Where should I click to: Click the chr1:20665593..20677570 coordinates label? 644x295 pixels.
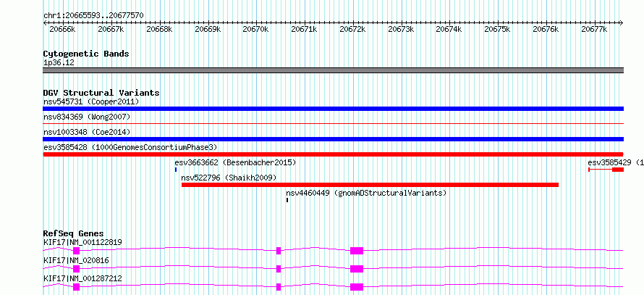click(x=93, y=15)
